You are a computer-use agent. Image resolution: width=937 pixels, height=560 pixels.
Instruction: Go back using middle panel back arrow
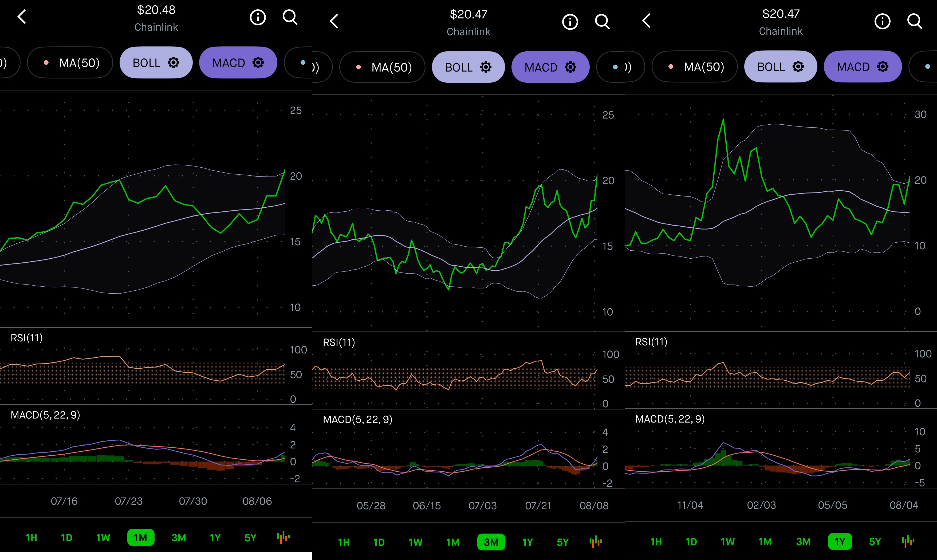coord(334,22)
